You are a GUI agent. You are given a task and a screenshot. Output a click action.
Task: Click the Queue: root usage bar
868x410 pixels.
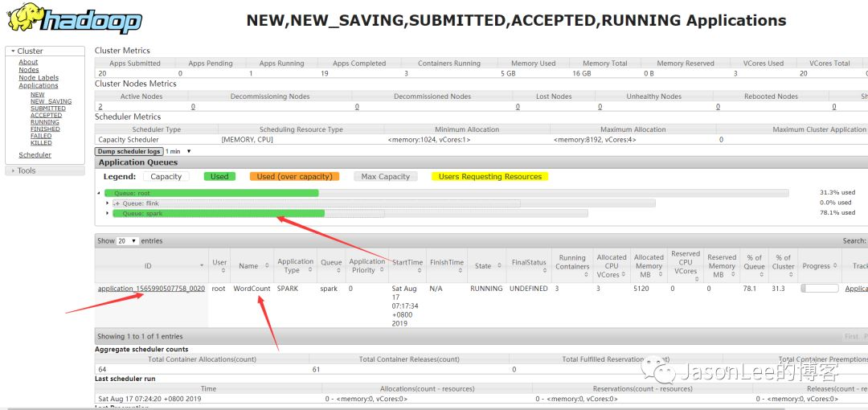click(446, 193)
